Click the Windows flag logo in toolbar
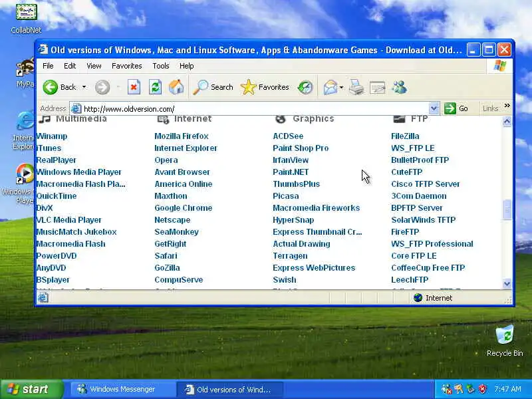Viewport: 532px width, 399px height. tap(500, 66)
